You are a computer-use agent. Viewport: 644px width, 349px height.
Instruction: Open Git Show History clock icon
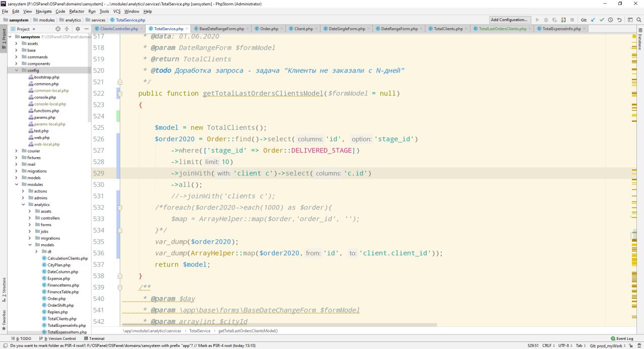click(x=610, y=20)
